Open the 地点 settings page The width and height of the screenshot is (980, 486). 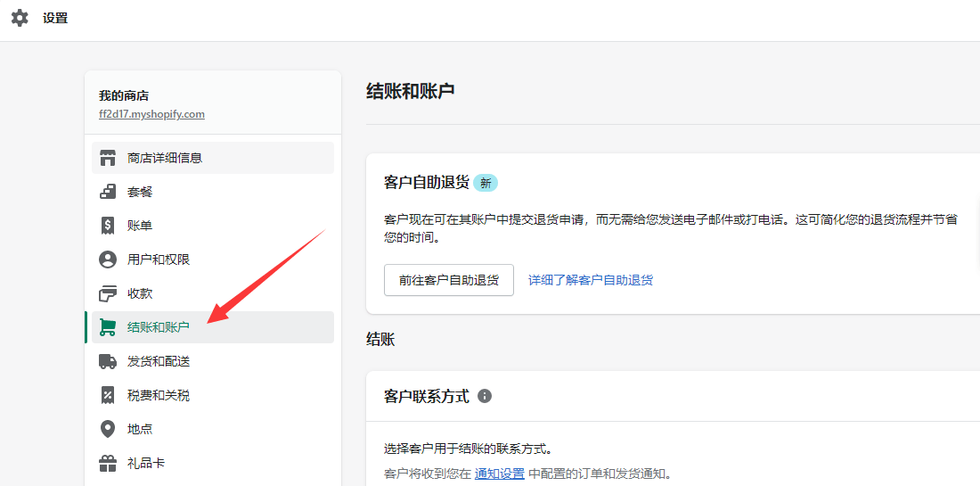pyautogui.click(x=213, y=429)
